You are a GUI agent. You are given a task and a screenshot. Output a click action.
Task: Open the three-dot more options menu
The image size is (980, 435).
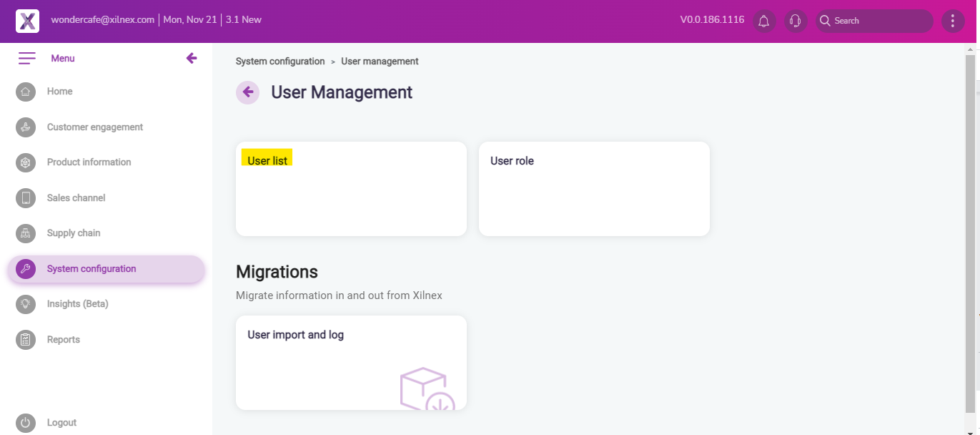coord(953,21)
